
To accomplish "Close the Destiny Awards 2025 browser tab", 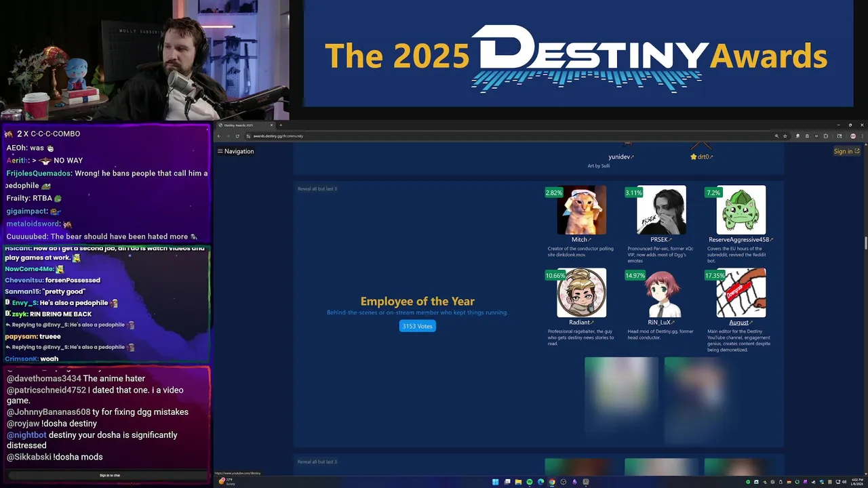I will pos(271,125).
